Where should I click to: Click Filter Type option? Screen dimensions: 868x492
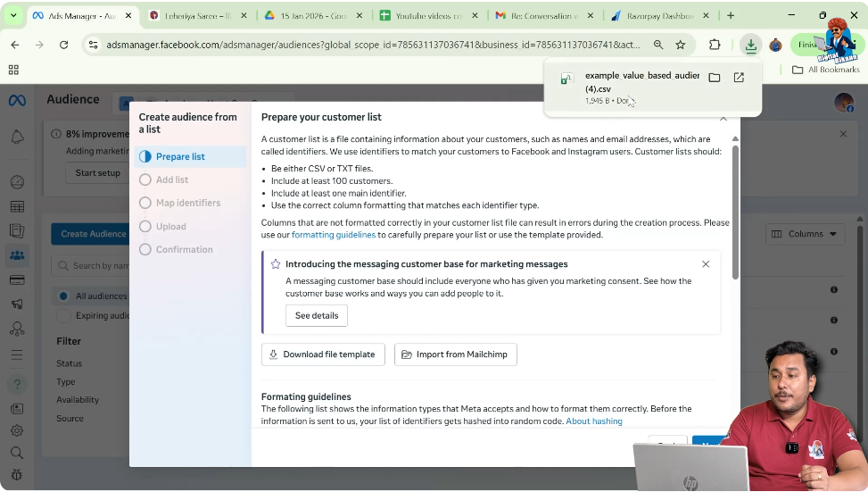(x=66, y=382)
